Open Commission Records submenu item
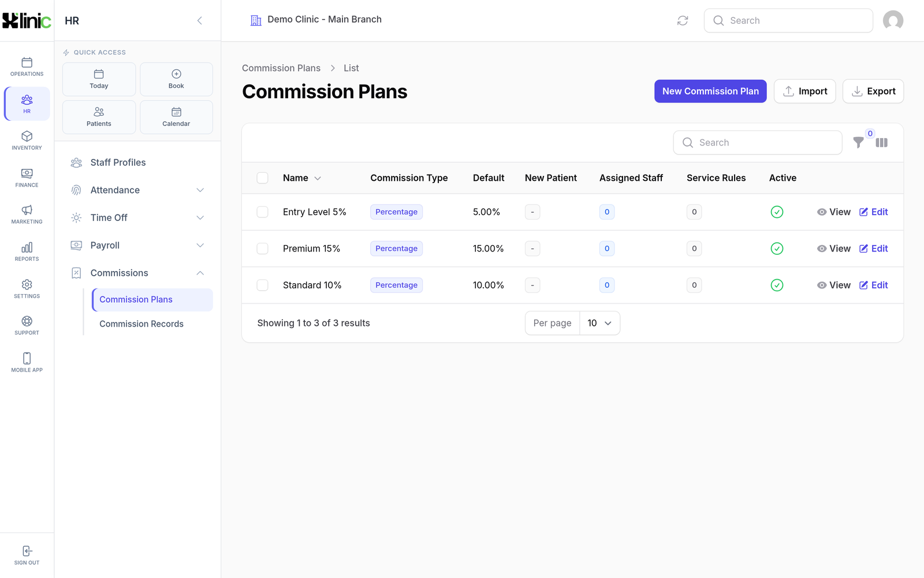This screenshot has width=924, height=578. tap(152, 324)
